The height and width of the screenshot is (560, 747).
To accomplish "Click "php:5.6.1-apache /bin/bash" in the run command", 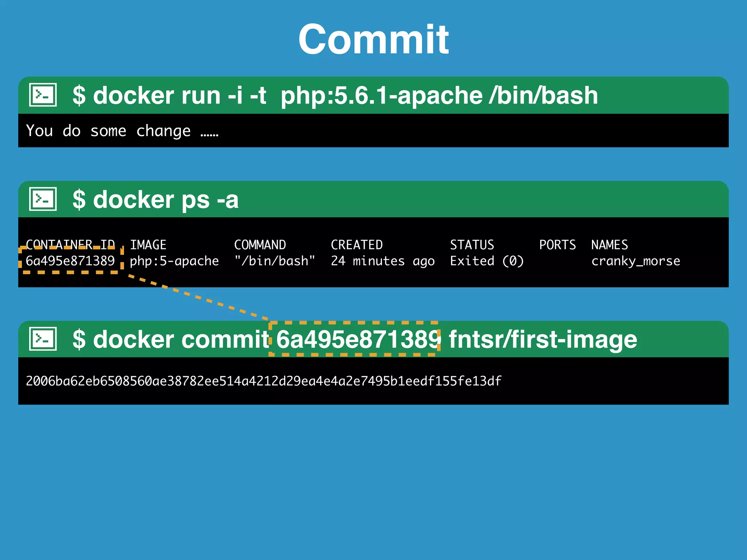I will click(x=439, y=96).
